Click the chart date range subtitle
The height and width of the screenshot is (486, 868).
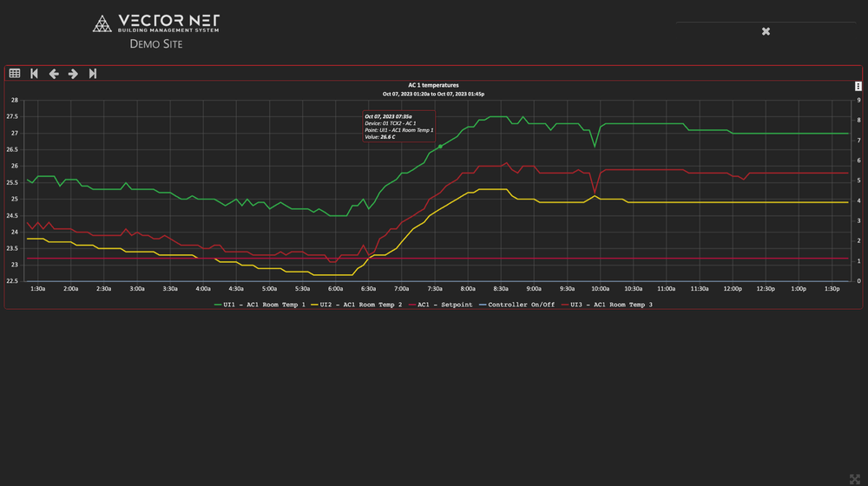click(x=433, y=94)
